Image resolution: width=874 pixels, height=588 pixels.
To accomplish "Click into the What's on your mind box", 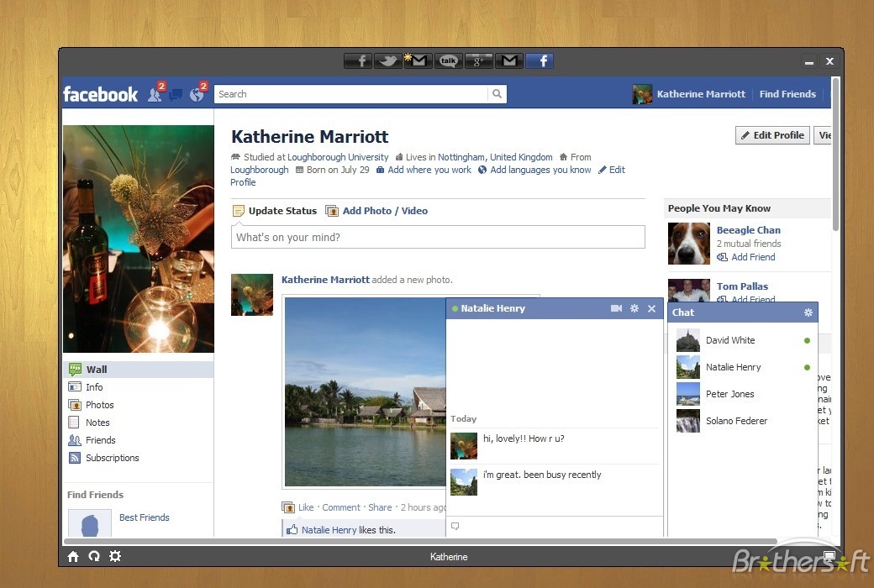I will 438,237.
